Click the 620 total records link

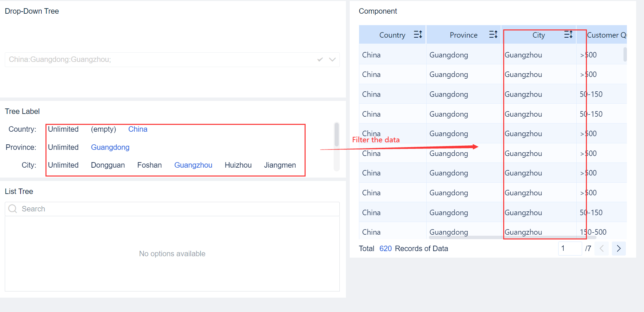(386, 248)
